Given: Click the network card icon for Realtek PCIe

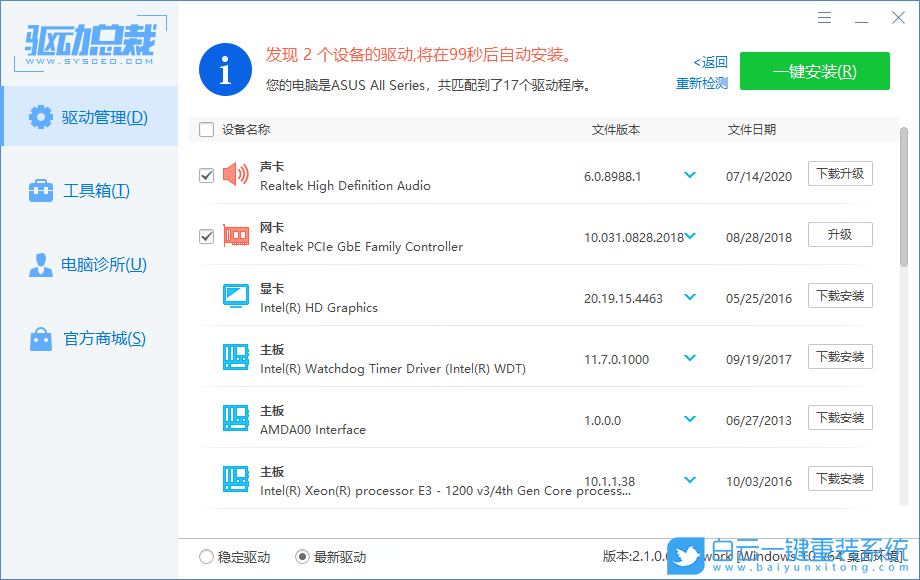Looking at the screenshot, I should pyautogui.click(x=235, y=236).
